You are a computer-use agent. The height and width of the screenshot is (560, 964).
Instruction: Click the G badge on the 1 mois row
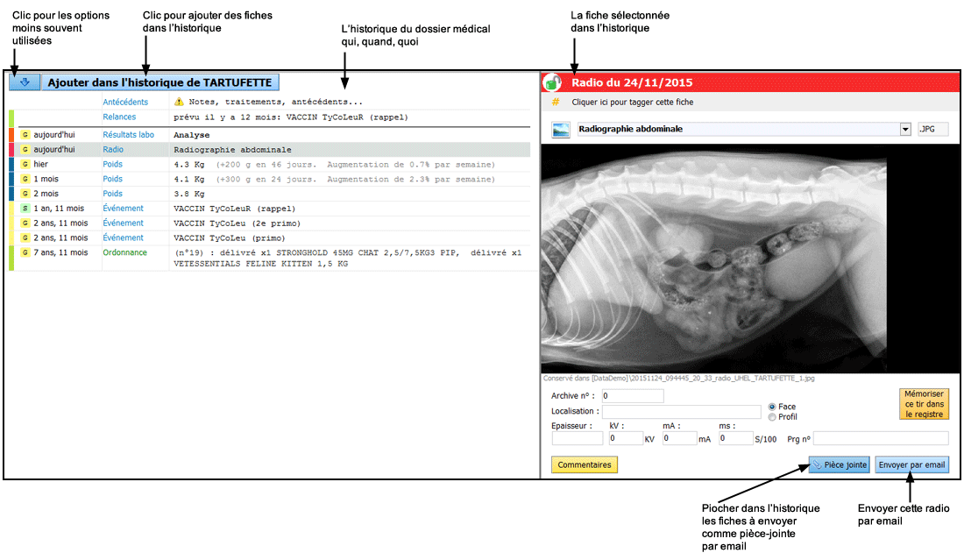pyautogui.click(x=25, y=179)
